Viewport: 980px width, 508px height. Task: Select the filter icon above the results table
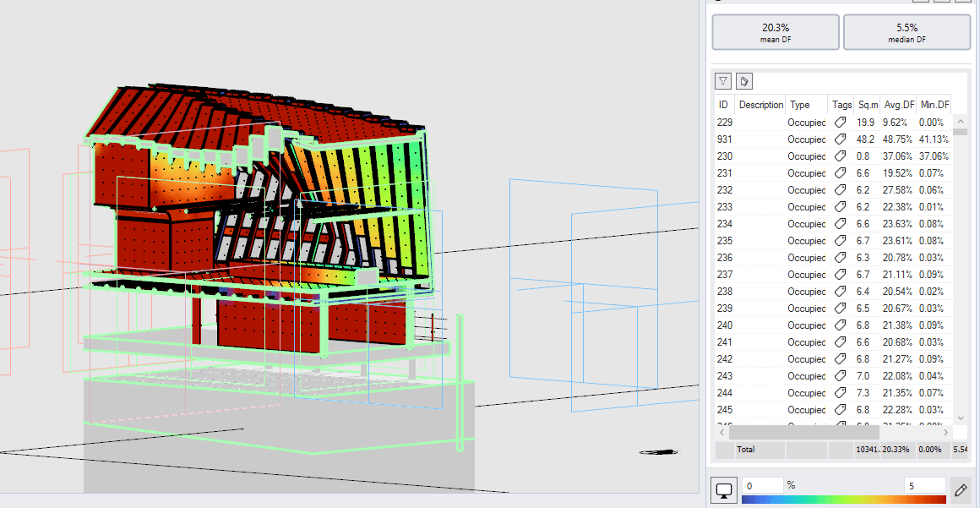(x=722, y=80)
